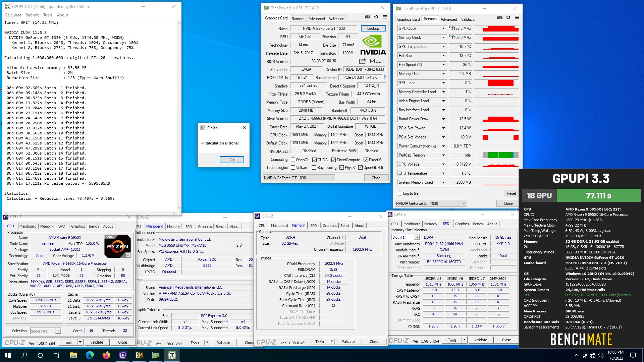Click clock showing 10:08 PM

coord(615,352)
